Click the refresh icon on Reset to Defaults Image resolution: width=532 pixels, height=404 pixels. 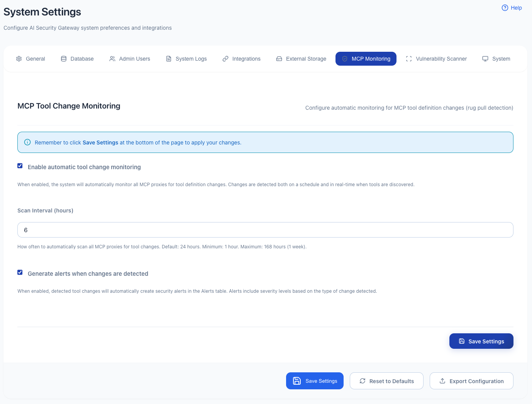362,381
